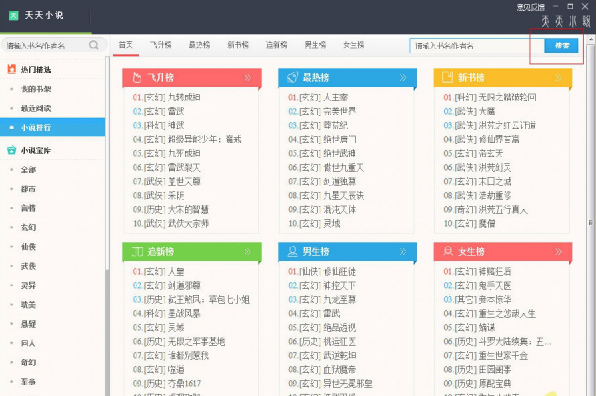Screen dimensions: 596x396
Task: Click the green app logo in title bar
Action: click(x=13, y=16)
